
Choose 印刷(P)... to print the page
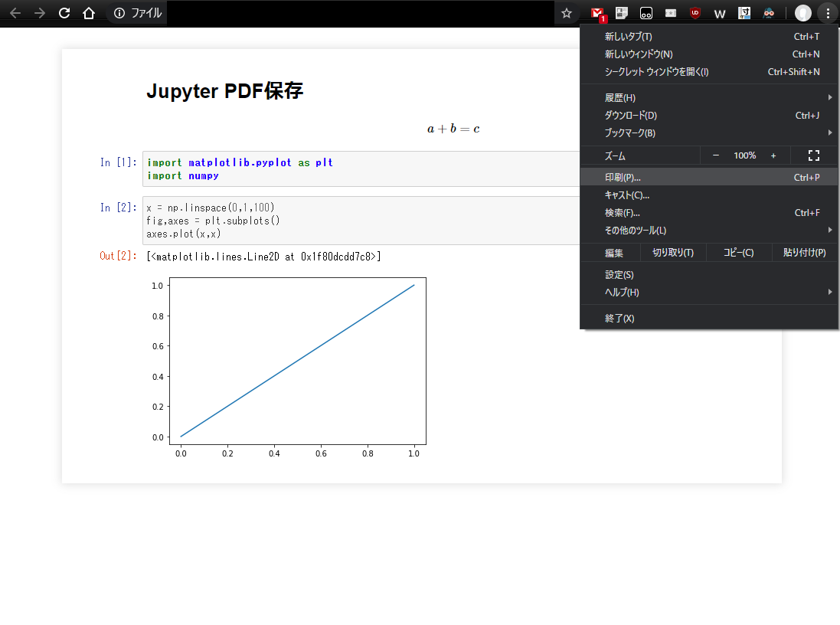click(x=709, y=178)
